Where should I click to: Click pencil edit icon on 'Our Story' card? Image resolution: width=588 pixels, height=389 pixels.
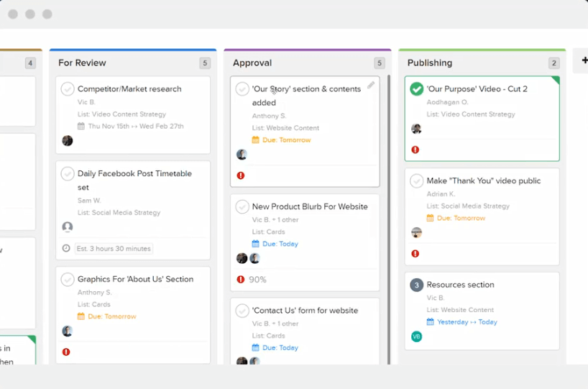click(371, 86)
